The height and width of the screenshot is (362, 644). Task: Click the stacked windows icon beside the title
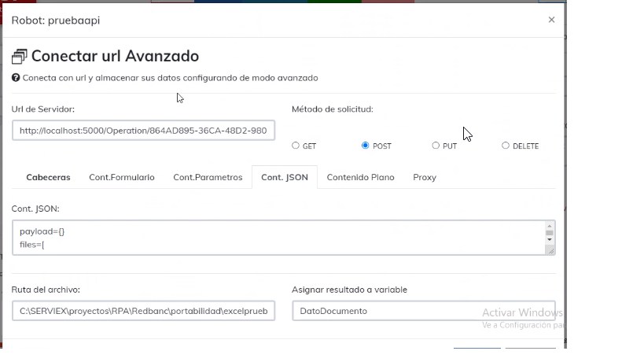(x=20, y=57)
